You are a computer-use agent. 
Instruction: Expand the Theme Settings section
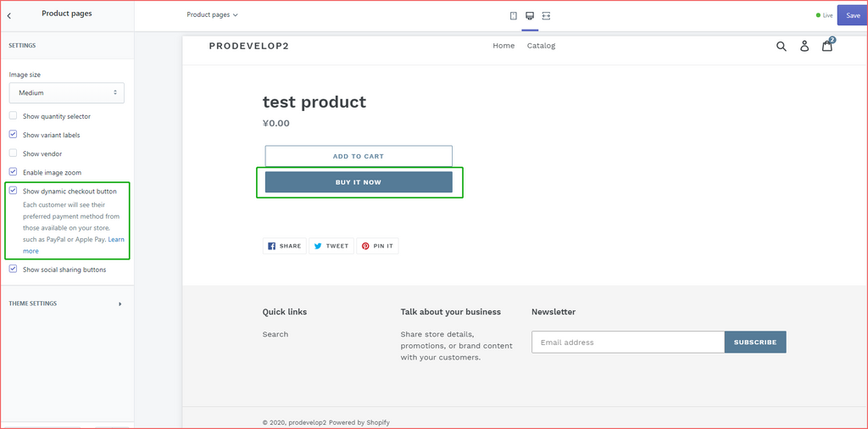[x=66, y=304]
